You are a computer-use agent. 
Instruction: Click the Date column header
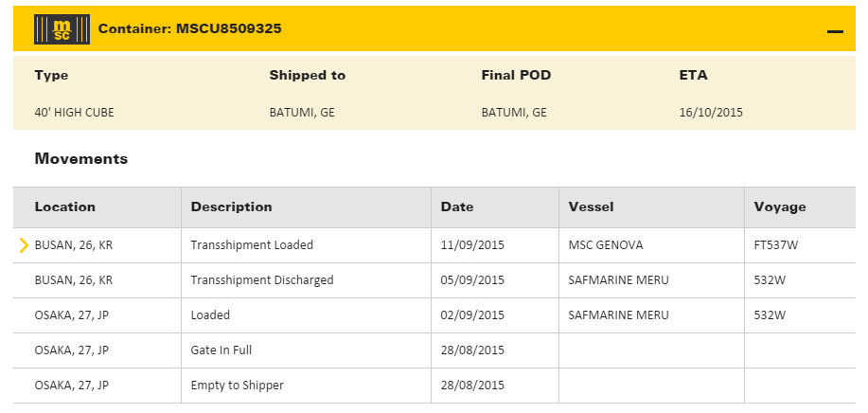tap(457, 206)
